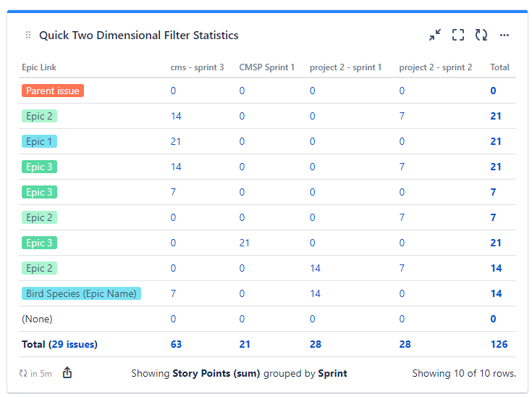Click project 2 - sprint 2 total 28 in Total row
The width and height of the screenshot is (532, 397).
pos(405,344)
